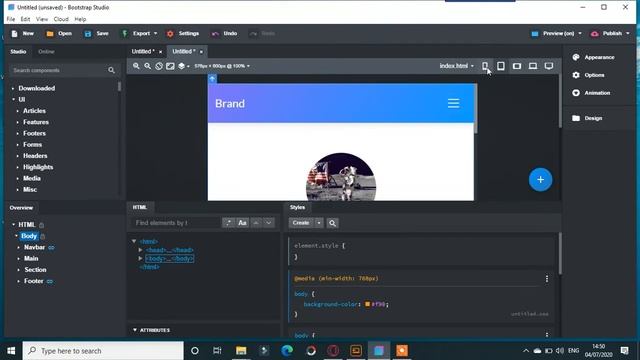The image size is (640, 360).
Task: Click the orange background-color swatch
Action: pos(367,304)
